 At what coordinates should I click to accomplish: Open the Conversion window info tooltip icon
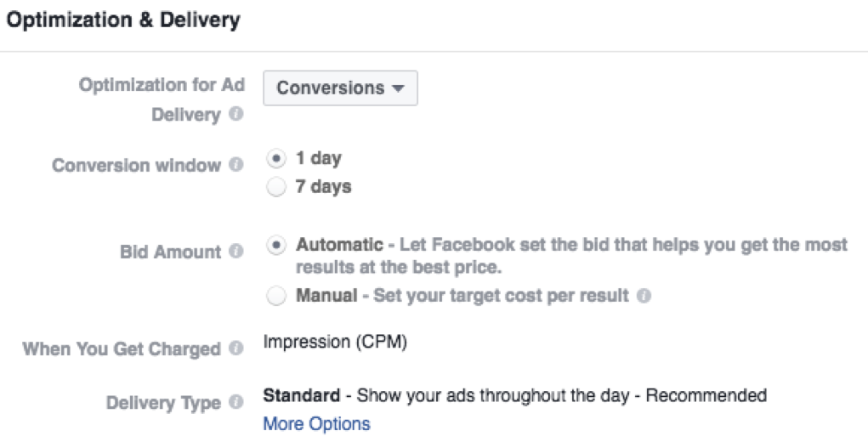point(236,164)
